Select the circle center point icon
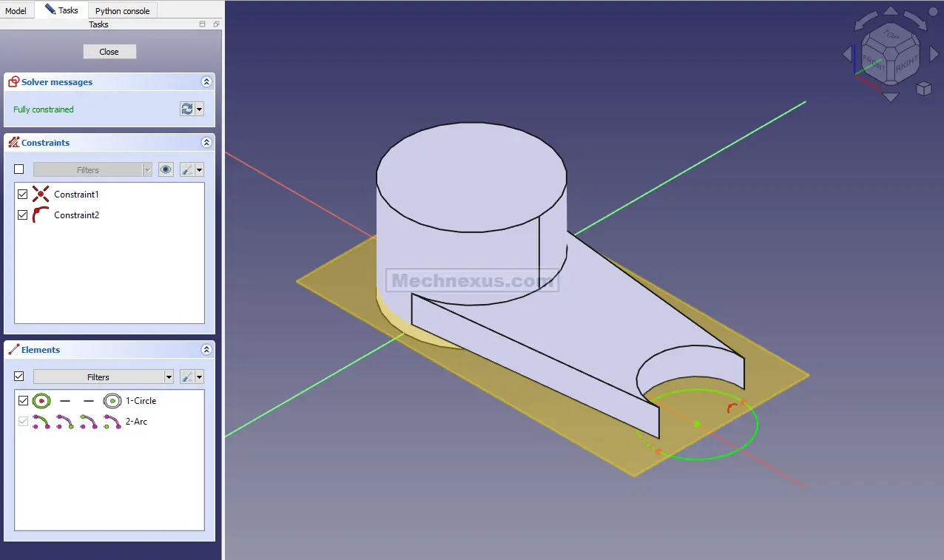Image resolution: width=944 pixels, height=560 pixels. coord(112,400)
